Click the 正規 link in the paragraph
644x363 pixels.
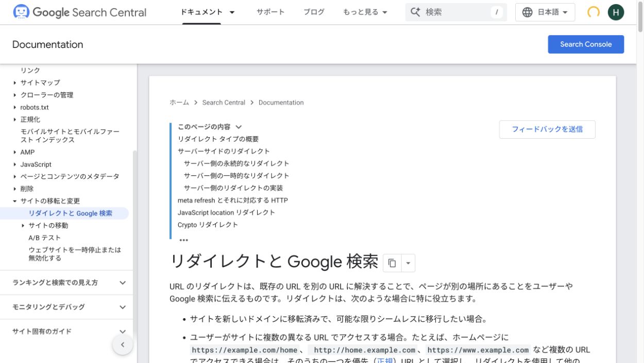pos(385,361)
